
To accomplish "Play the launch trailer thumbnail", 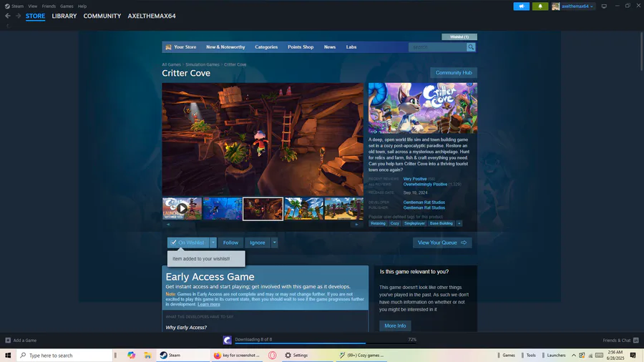I will tap(182, 208).
